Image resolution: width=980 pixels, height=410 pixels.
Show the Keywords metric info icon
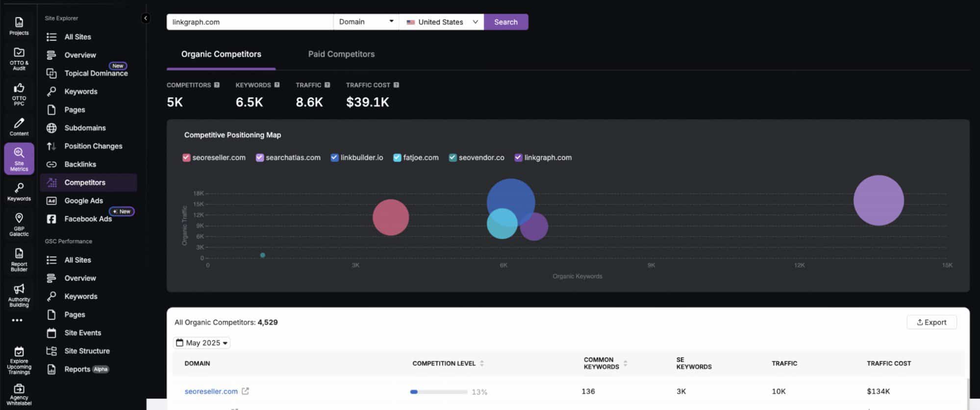click(x=277, y=85)
